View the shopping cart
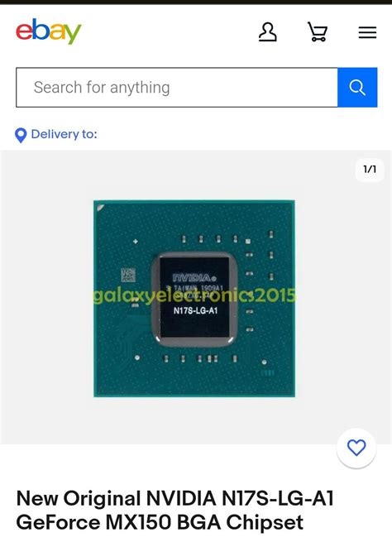Viewport: 392px width, 542px height. (x=318, y=32)
